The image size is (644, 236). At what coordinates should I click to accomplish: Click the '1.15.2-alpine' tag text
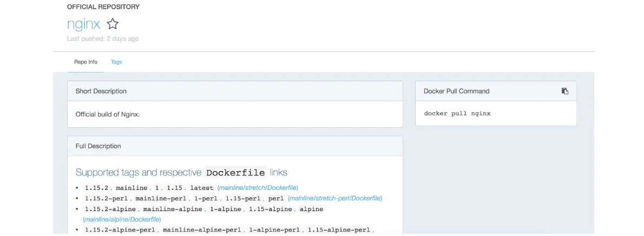(x=110, y=209)
